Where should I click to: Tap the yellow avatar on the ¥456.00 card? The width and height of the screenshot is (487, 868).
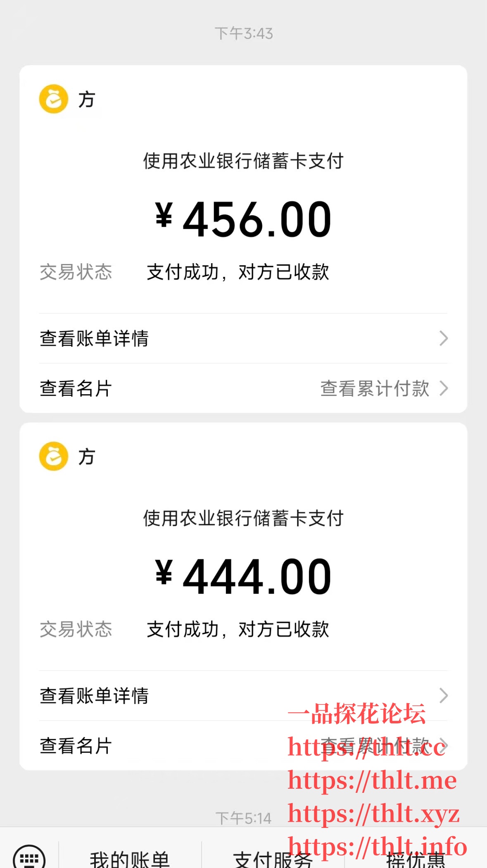[x=54, y=99]
